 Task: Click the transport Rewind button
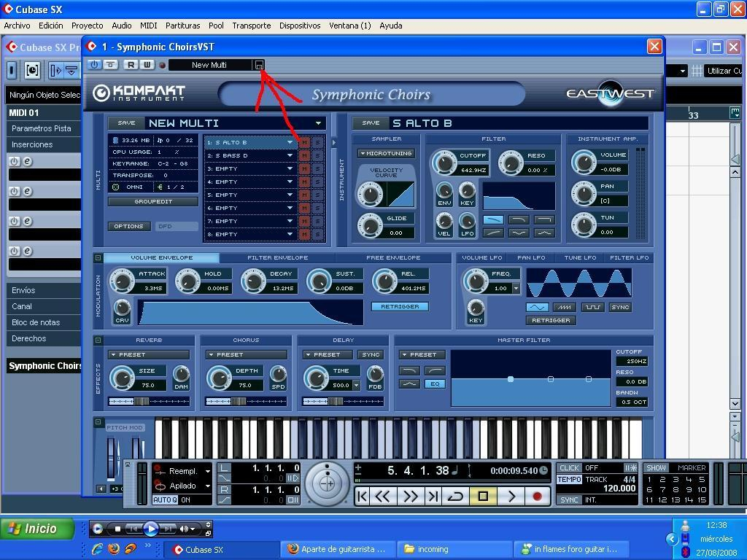(x=384, y=497)
